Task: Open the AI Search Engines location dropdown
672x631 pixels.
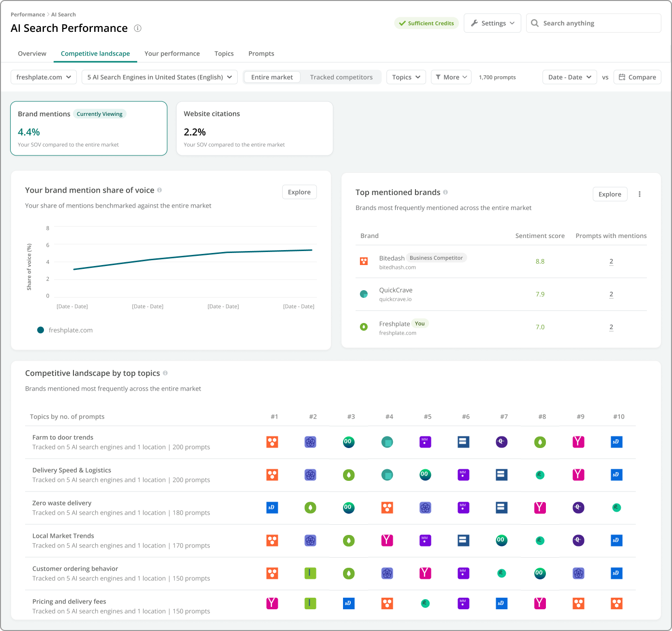Action: pos(159,77)
